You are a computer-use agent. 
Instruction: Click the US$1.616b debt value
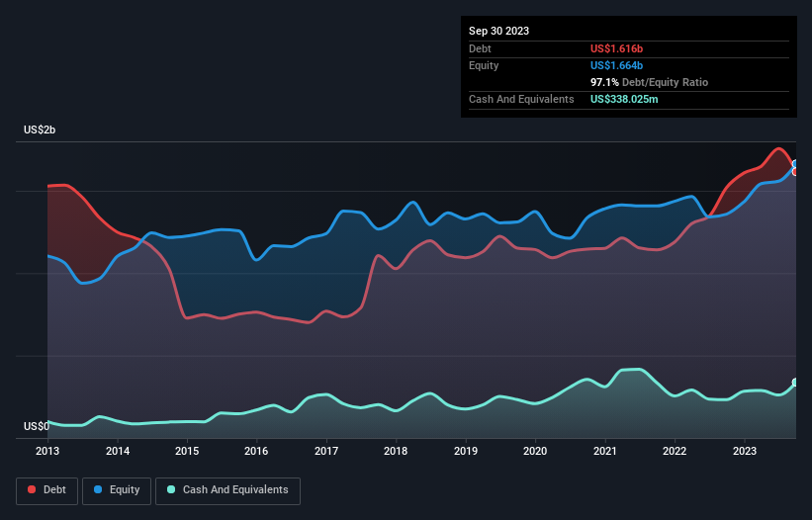(616, 48)
